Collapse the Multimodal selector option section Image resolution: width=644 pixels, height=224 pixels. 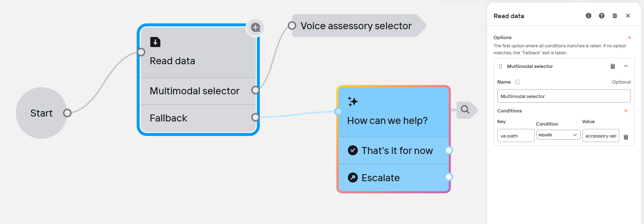tap(626, 66)
